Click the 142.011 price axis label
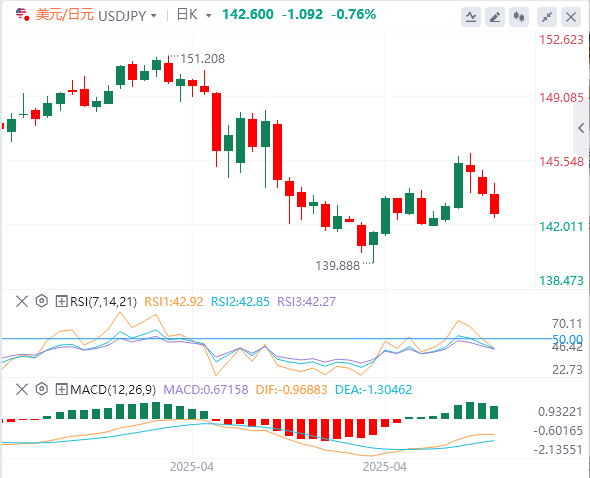The height and width of the screenshot is (478, 590). [561, 227]
